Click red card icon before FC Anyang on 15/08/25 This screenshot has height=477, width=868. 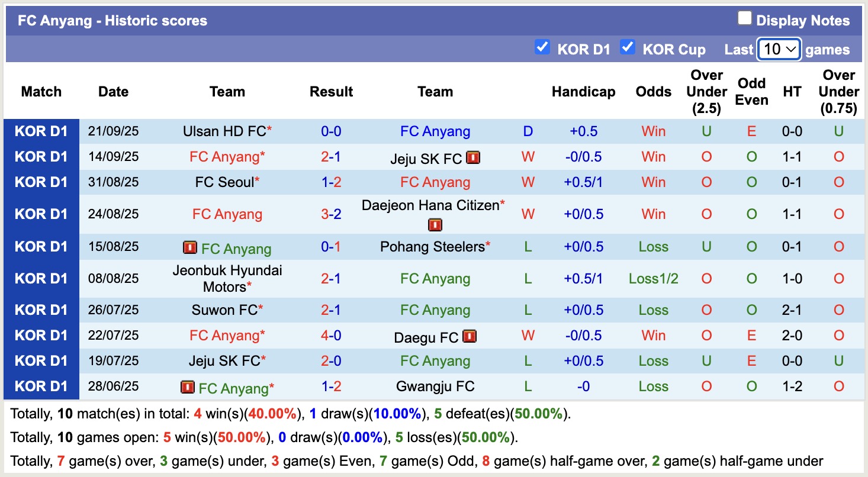click(190, 247)
